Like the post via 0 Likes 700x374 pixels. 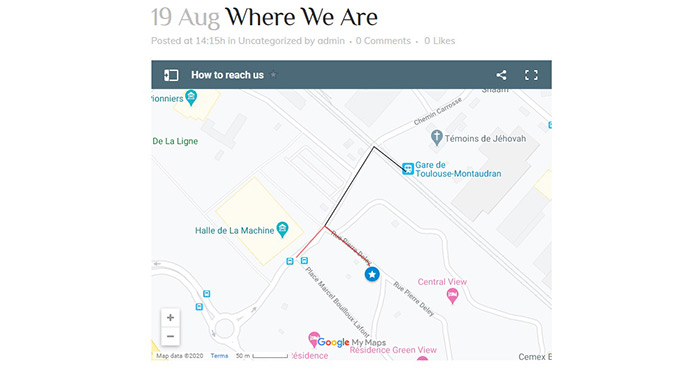click(x=439, y=41)
